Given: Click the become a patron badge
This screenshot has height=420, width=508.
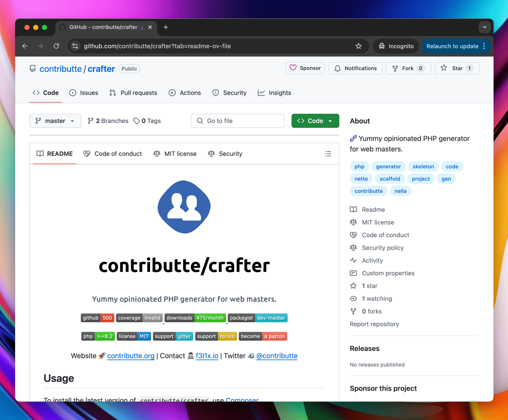Looking at the screenshot, I should [263, 336].
